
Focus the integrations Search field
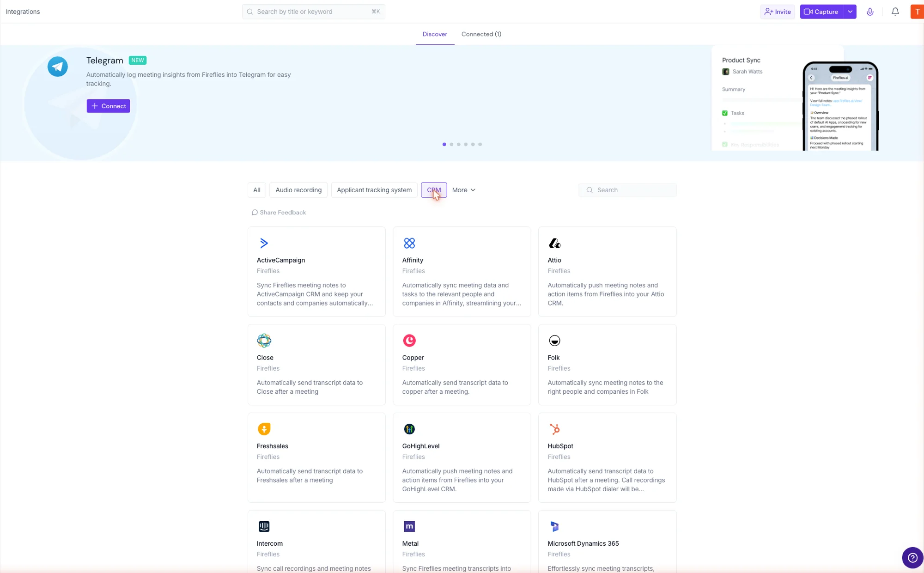(627, 190)
